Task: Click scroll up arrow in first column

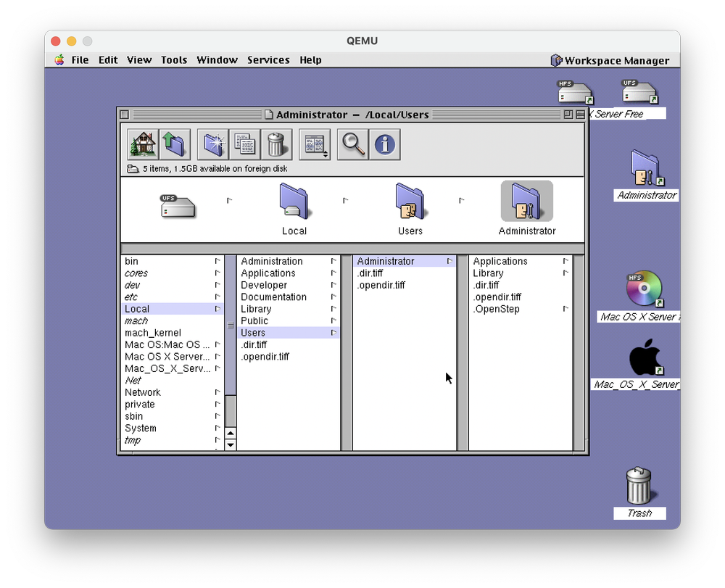Action: 231,433
